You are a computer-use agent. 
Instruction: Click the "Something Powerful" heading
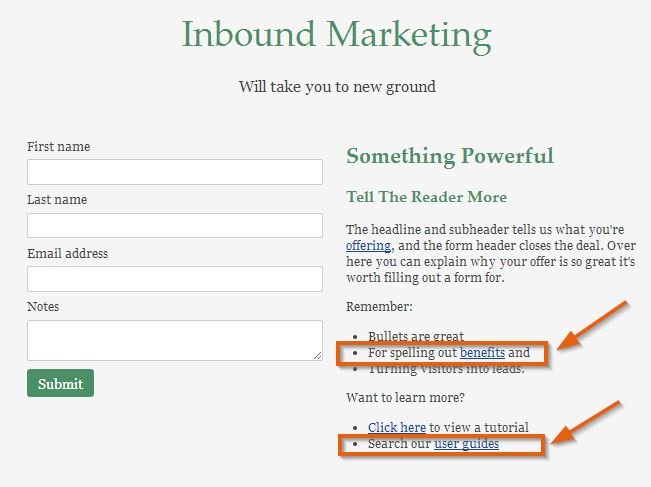[450, 156]
